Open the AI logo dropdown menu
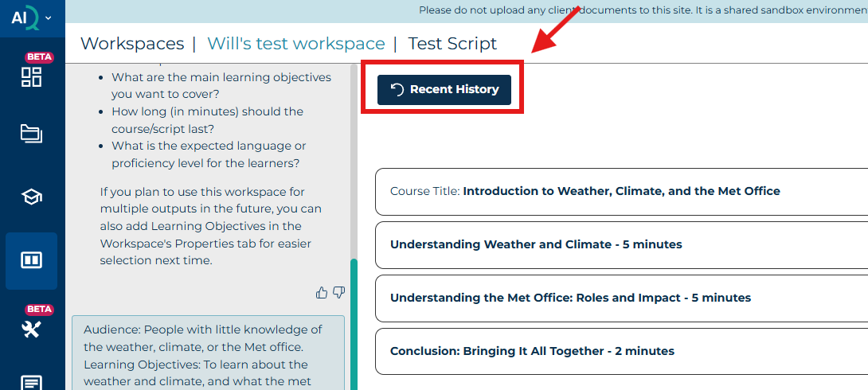 coord(32,18)
